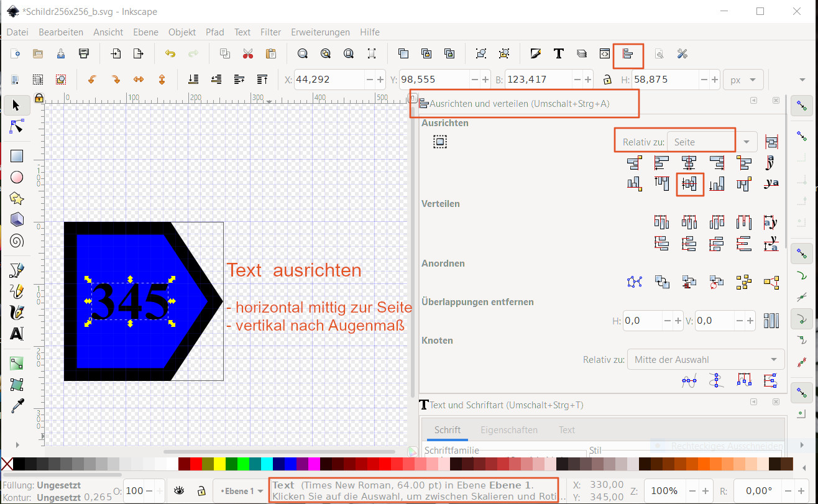The image size is (818, 504).
Task: Center selection on vertical axis
Action: click(x=689, y=163)
